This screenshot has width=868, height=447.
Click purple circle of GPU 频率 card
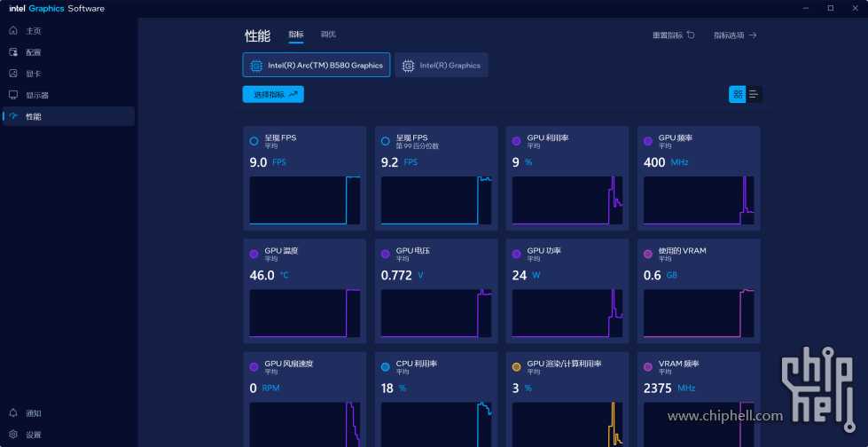(x=648, y=141)
